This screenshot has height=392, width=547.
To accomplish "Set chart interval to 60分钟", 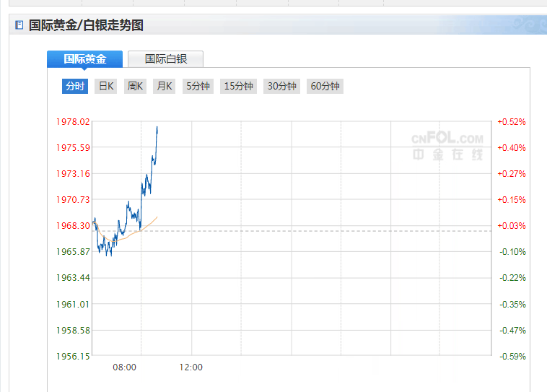I will click(325, 87).
